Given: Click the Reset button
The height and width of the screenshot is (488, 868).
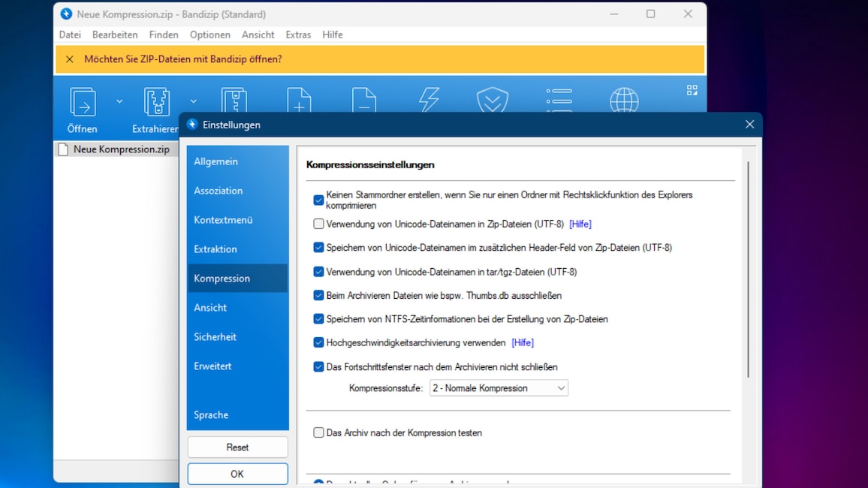Looking at the screenshot, I should 237,447.
